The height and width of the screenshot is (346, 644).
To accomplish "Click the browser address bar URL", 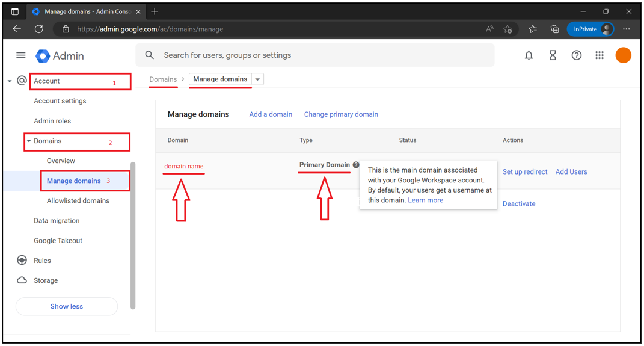I will pyautogui.click(x=150, y=29).
